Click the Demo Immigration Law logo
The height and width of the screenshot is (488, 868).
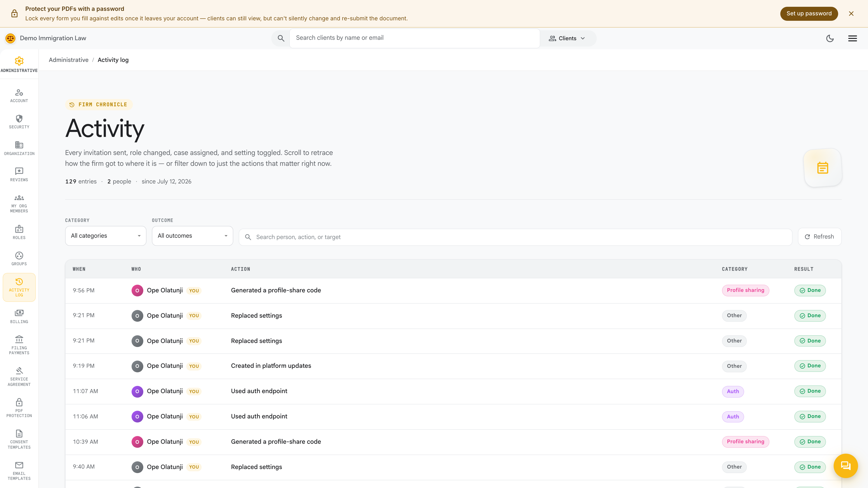[x=10, y=38]
